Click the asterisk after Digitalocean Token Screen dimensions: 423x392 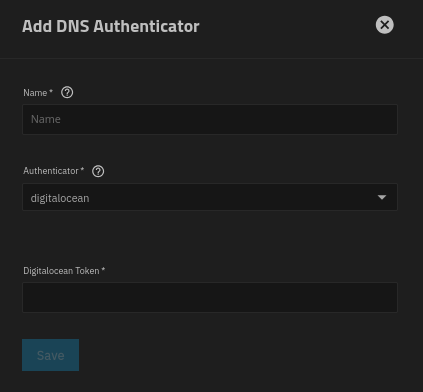click(x=103, y=269)
